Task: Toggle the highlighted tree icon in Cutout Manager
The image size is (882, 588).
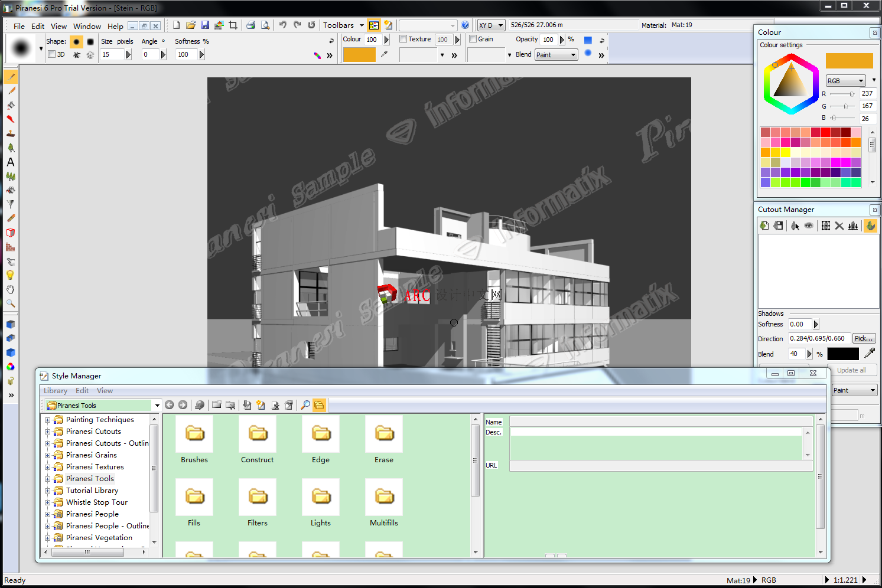Action: pos(870,226)
